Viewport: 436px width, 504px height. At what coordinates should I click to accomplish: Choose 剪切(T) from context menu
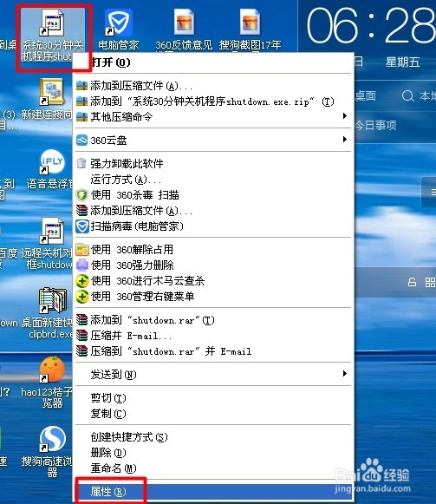pyautogui.click(x=213, y=398)
